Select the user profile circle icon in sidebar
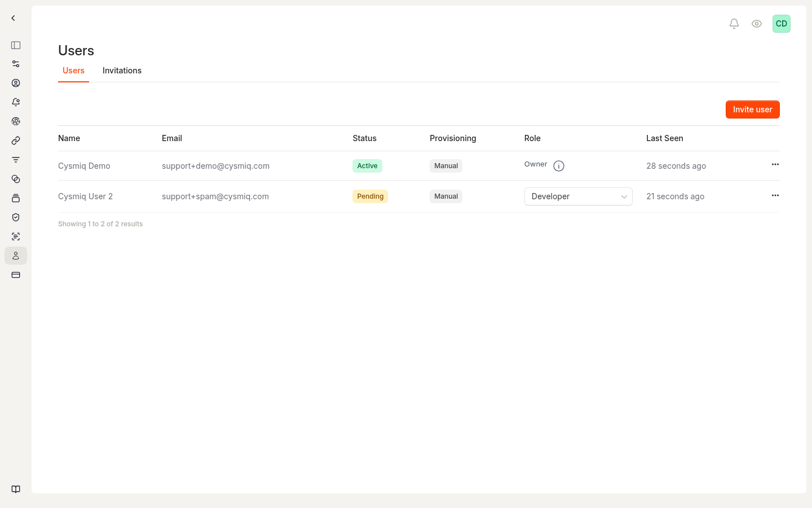812x508 pixels. 15,83
